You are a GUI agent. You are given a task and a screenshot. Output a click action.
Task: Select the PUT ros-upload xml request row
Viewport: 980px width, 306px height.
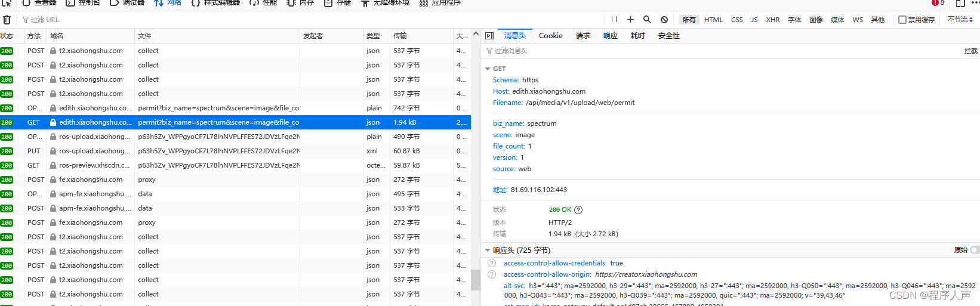pyautogui.click(x=235, y=151)
